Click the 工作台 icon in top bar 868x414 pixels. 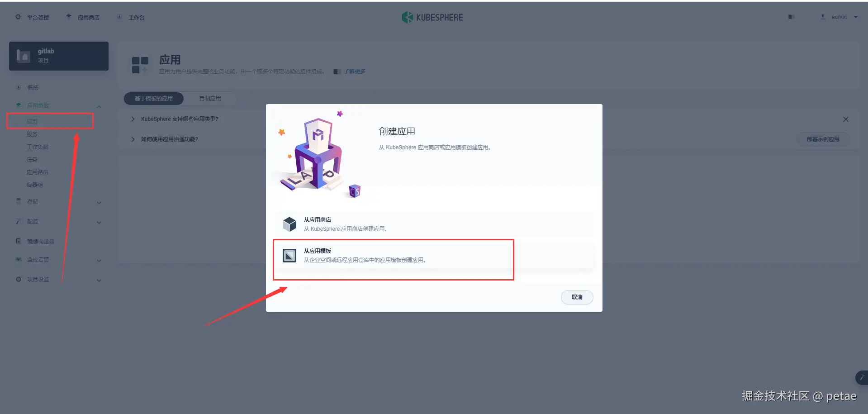point(119,17)
